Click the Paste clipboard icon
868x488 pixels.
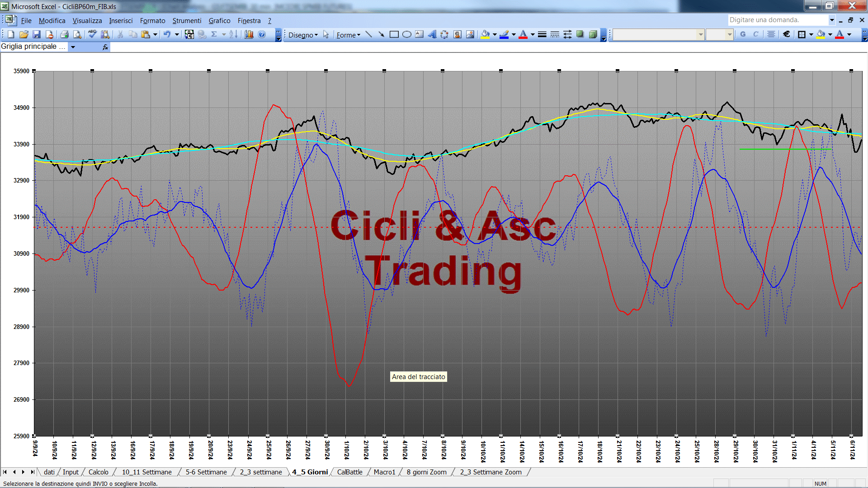coord(145,34)
